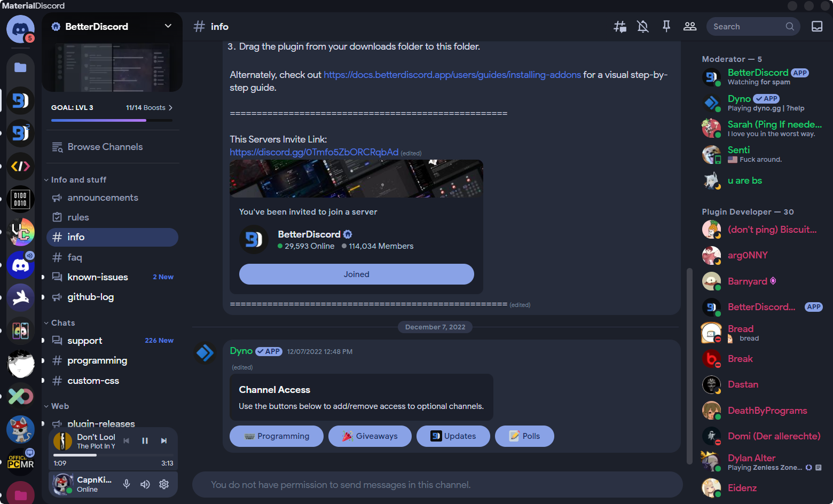Toggle member list icon

[x=690, y=27]
